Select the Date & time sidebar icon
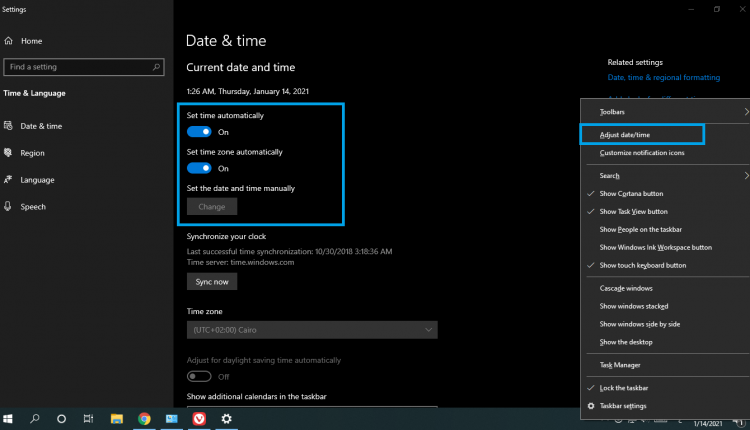 pyautogui.click(x=8, y=126)
